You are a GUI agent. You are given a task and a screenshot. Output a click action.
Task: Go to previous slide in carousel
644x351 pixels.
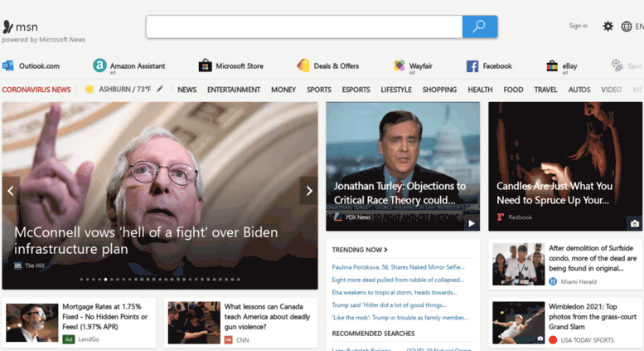pyautogui.click(x=11, y=191)
